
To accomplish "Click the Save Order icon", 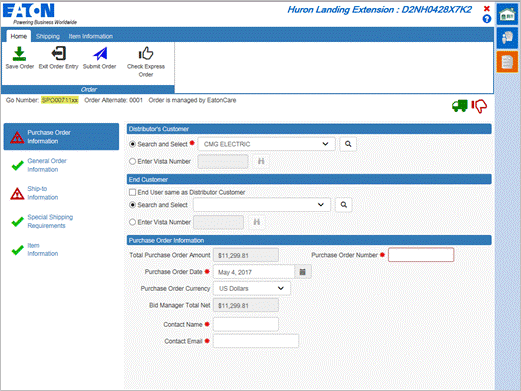I will click(19, 53).
